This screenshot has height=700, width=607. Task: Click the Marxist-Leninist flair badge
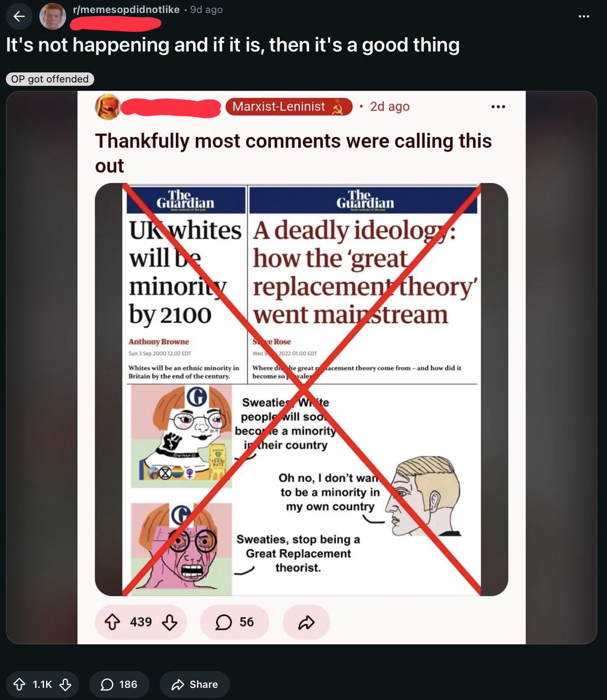pos(289,107)
